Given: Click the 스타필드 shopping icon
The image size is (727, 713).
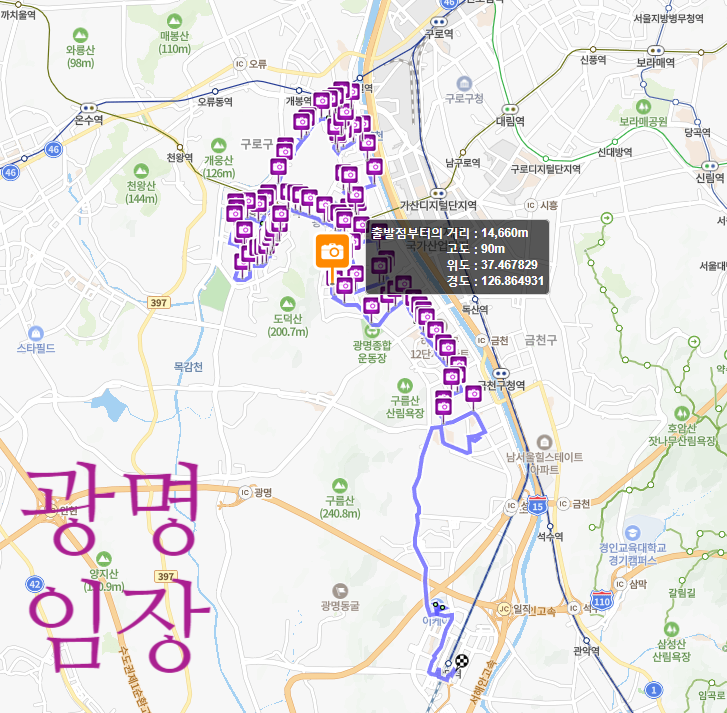Looking at the screenshot, I should point(36,333).
